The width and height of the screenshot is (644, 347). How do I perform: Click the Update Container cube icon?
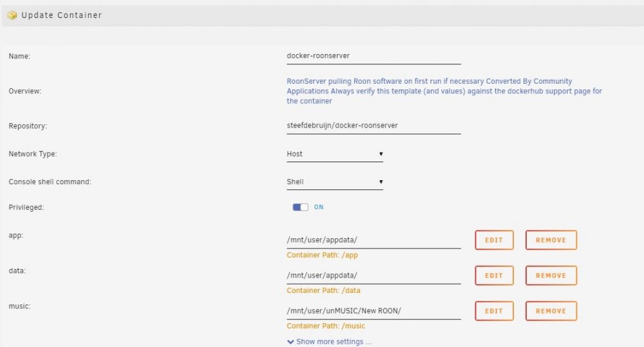(12, 15)
